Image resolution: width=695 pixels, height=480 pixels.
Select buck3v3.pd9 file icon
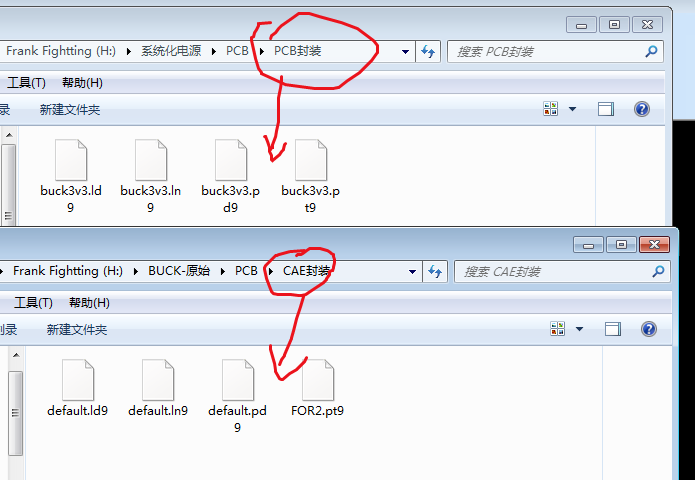[x=230, y=160]
